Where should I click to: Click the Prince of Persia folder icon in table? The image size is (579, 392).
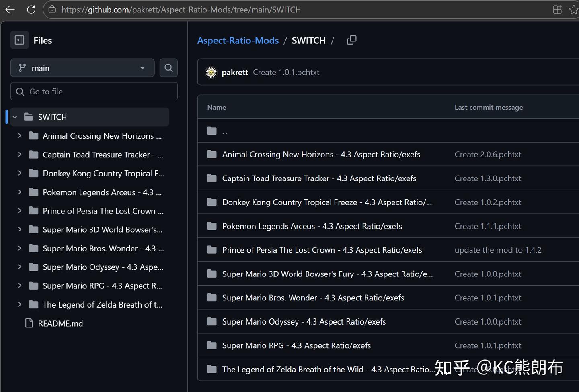point(212,250)
